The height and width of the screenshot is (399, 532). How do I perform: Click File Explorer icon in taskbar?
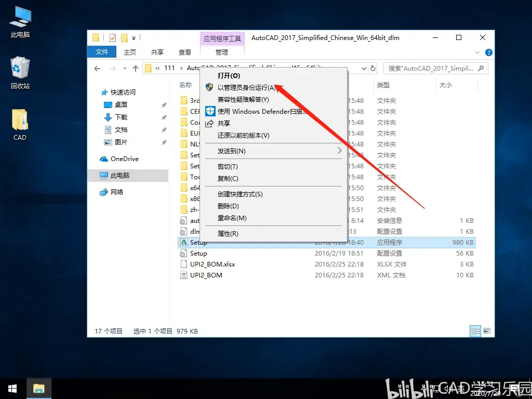(38, 389)
